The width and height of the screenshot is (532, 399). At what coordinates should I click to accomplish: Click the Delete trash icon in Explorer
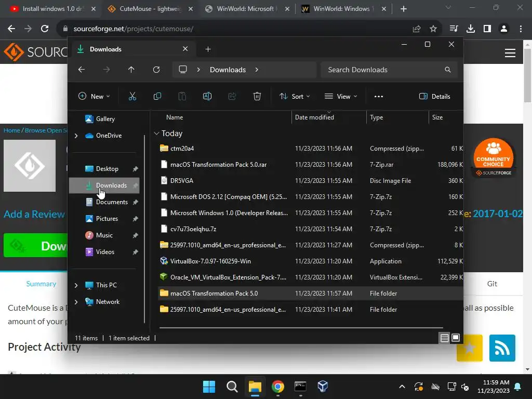(257, 96)
